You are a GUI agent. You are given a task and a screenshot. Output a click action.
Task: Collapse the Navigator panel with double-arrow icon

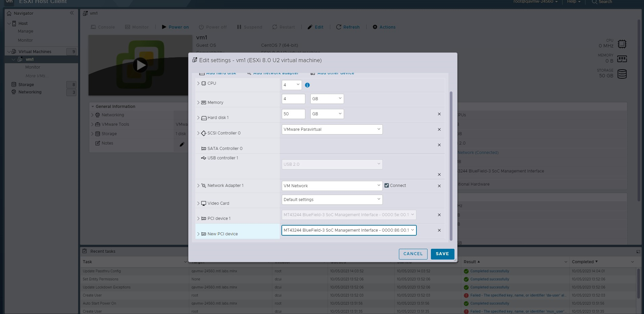[72, 13]
